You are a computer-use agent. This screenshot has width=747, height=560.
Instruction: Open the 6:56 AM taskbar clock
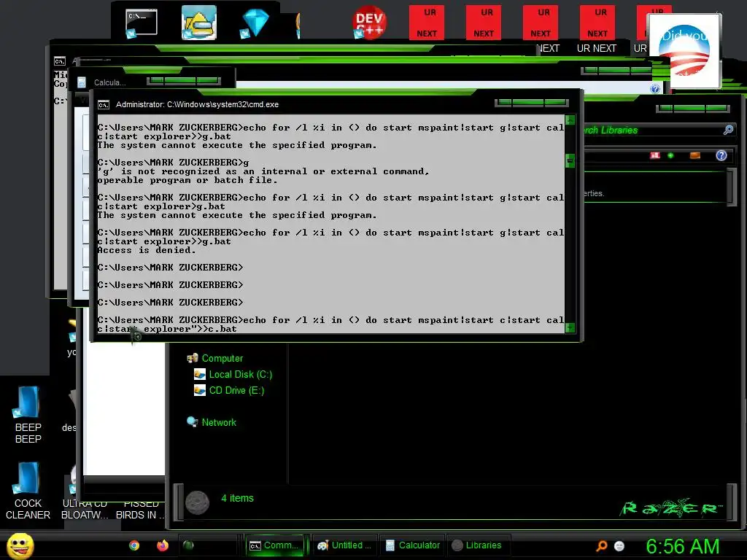click(682, 547)
